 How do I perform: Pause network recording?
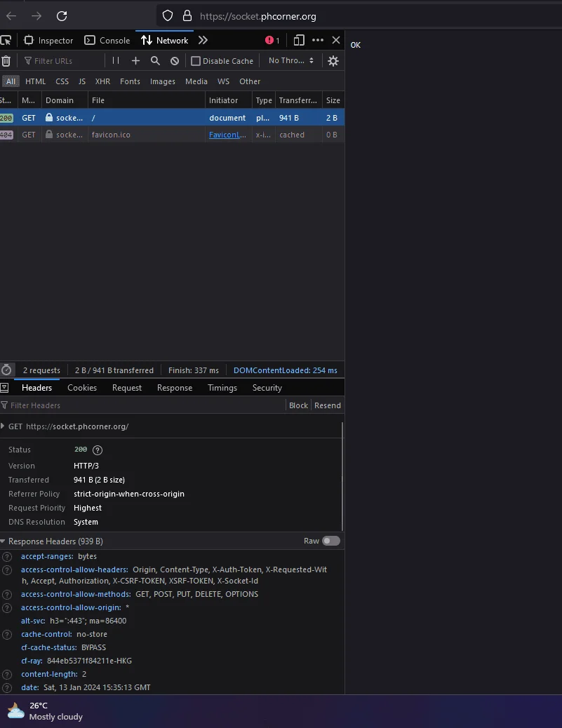116,61
